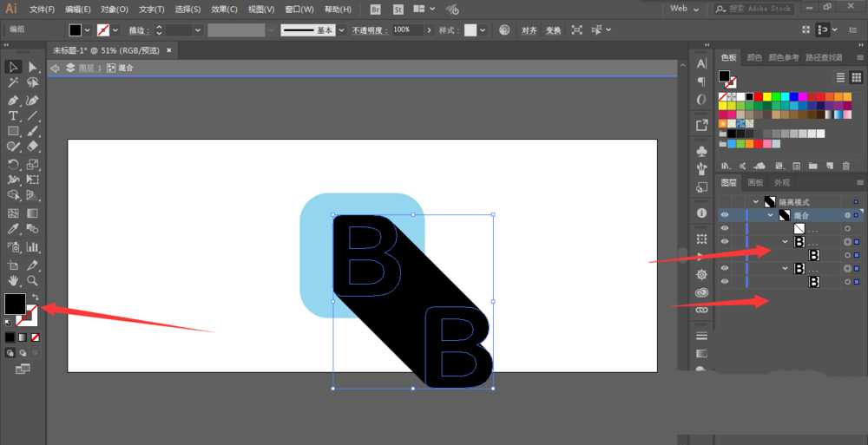Toggle visibility of the 隔离模式 sublayer below 混合

pyautogui.click(x=725, y=229)
